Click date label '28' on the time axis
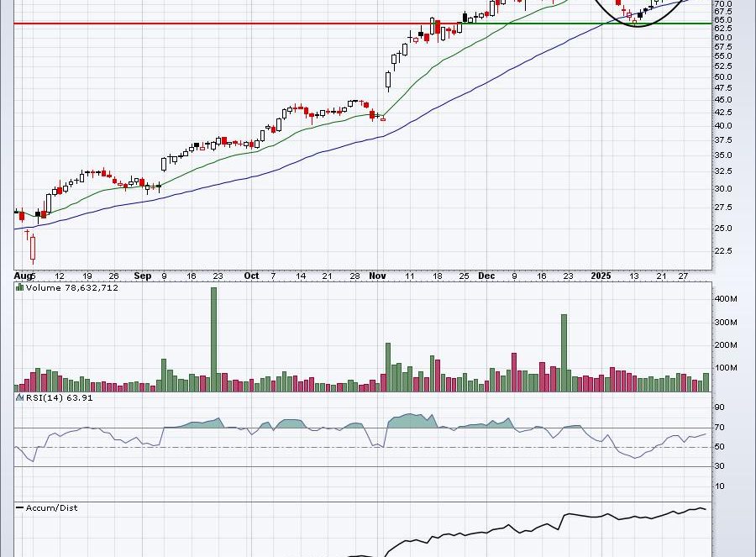 point(354,276)
